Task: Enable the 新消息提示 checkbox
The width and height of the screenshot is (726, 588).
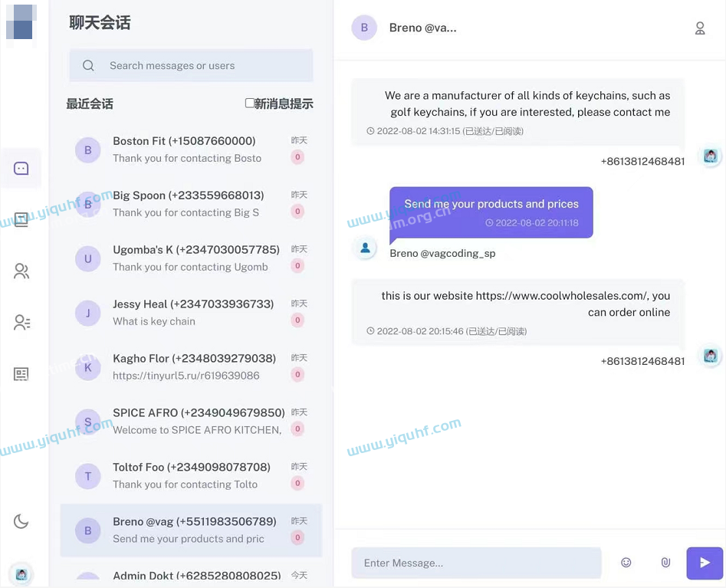Action: [x=250, y=103]
